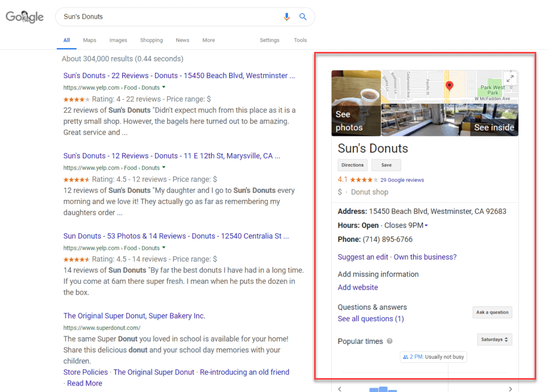Click the previous arrow in popular times chart
This screenshot has height=392, width=548.
pyautogui.click(x=340, y=389)
